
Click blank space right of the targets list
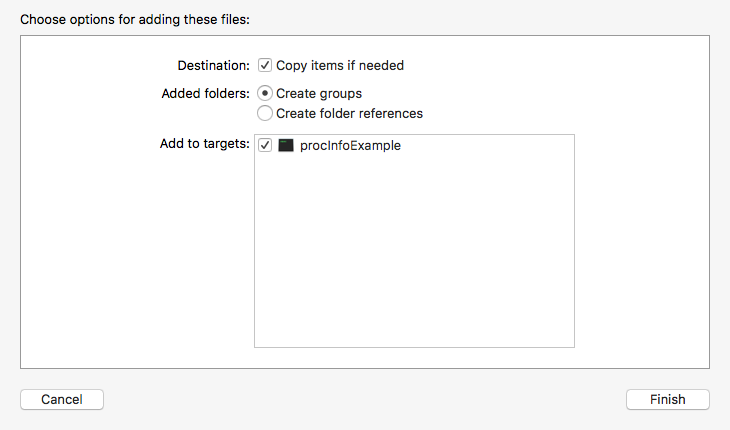tap(640, 240)
